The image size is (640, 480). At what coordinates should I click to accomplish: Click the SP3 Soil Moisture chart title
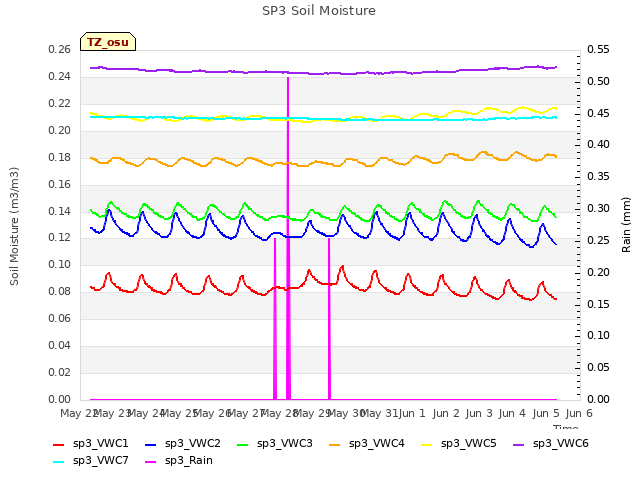[x=319, y=11]
